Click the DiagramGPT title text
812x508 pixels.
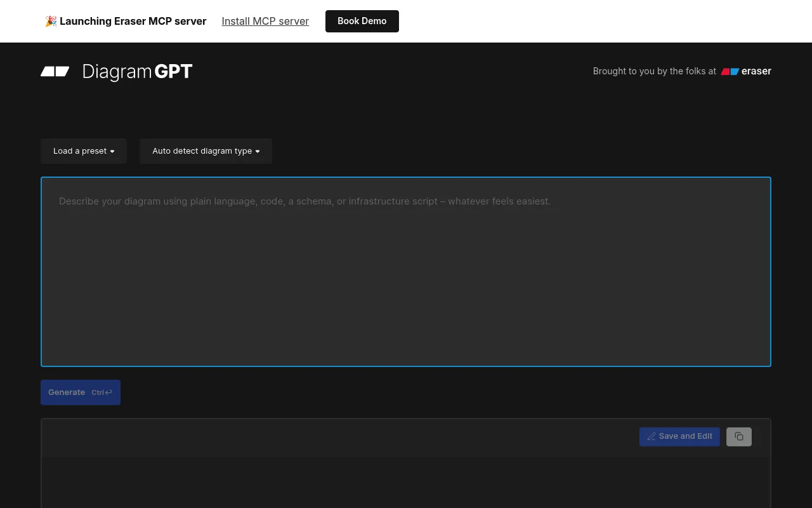point(137,72)
